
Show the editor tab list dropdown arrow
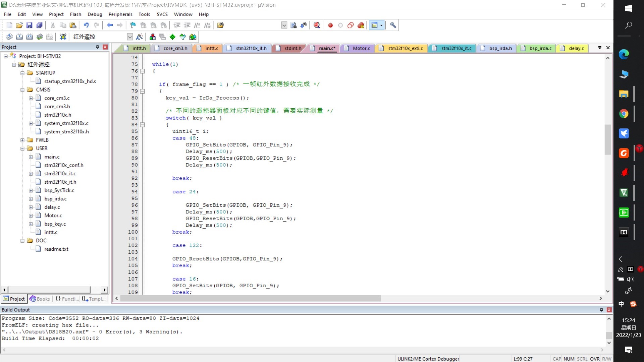600,48
